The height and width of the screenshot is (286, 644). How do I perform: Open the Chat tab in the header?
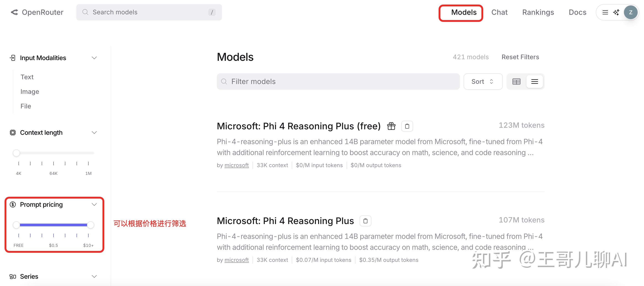[499, 12]
